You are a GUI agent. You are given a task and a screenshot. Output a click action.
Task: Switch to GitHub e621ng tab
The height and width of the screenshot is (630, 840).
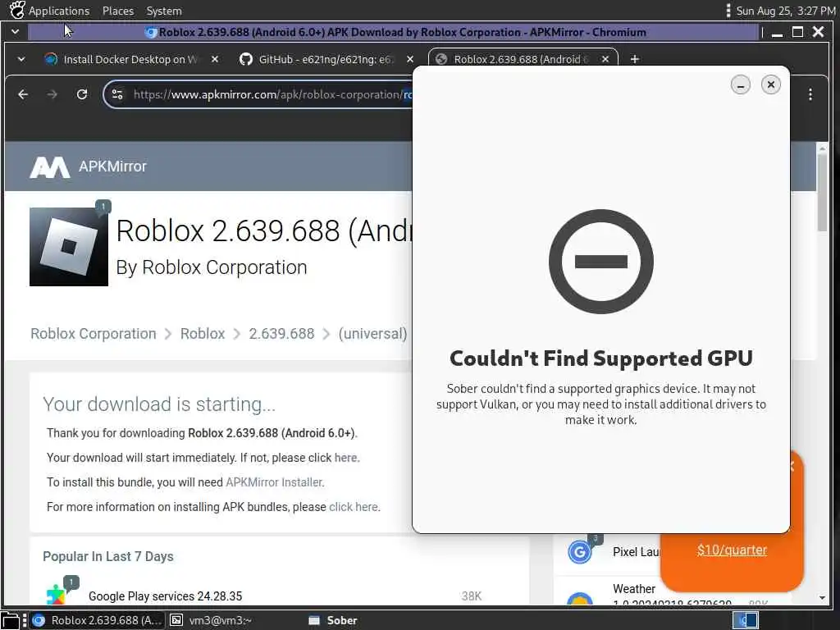pyautogui.click(x=326, y=59)
